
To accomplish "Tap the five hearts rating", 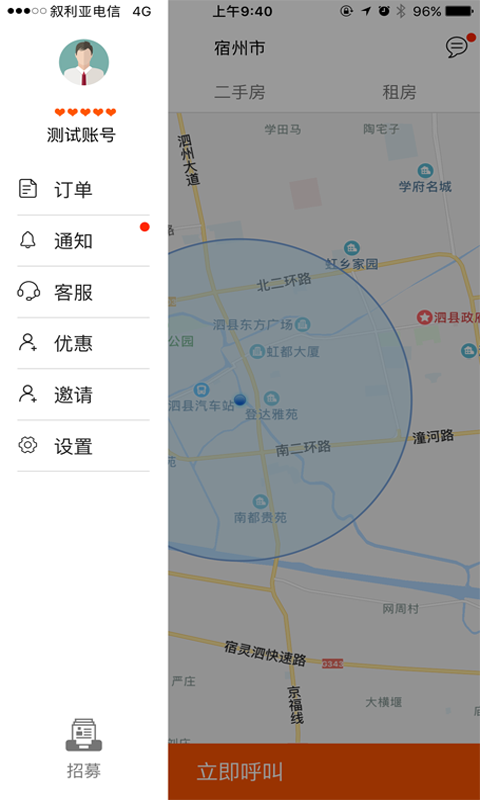I will click(85, 112).
